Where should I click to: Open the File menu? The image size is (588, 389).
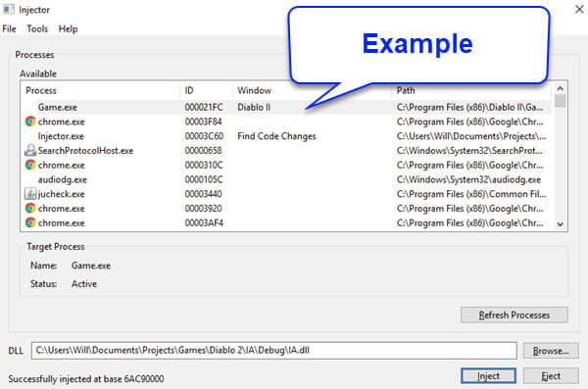(x=9, y=28)
